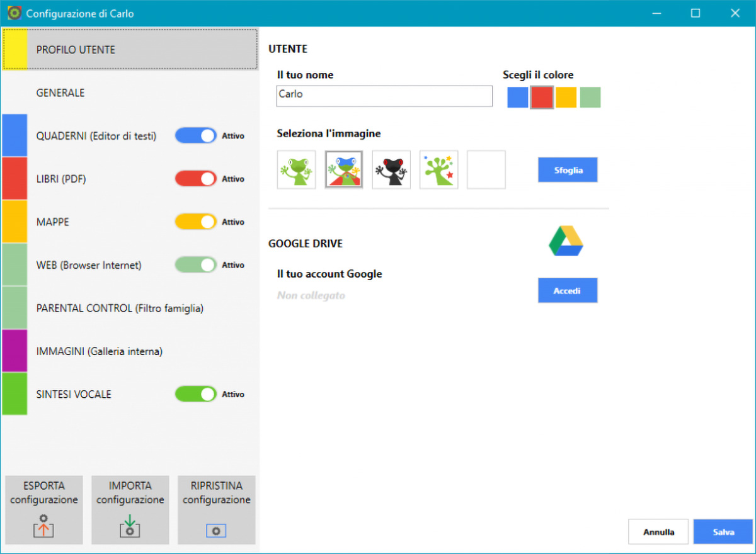The height and width of the screenshot is (554, 756).
Task: Open the PROFILO UTENTE section
Action: tap(130, 49)
